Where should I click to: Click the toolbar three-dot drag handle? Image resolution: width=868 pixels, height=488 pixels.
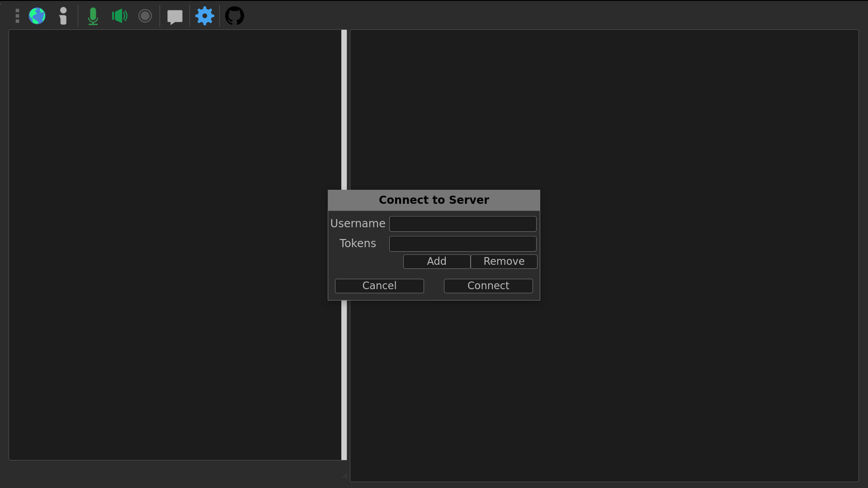click(x=17, y=16)
